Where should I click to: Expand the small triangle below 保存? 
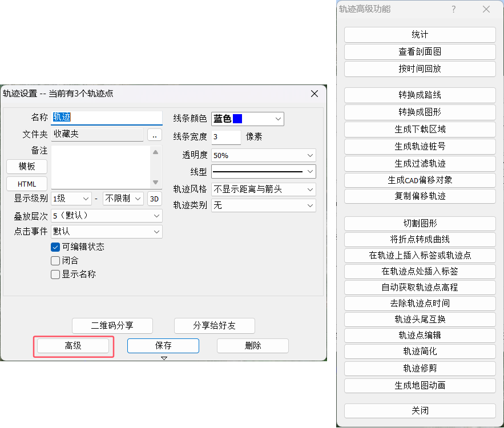click(x=164, y=358)
